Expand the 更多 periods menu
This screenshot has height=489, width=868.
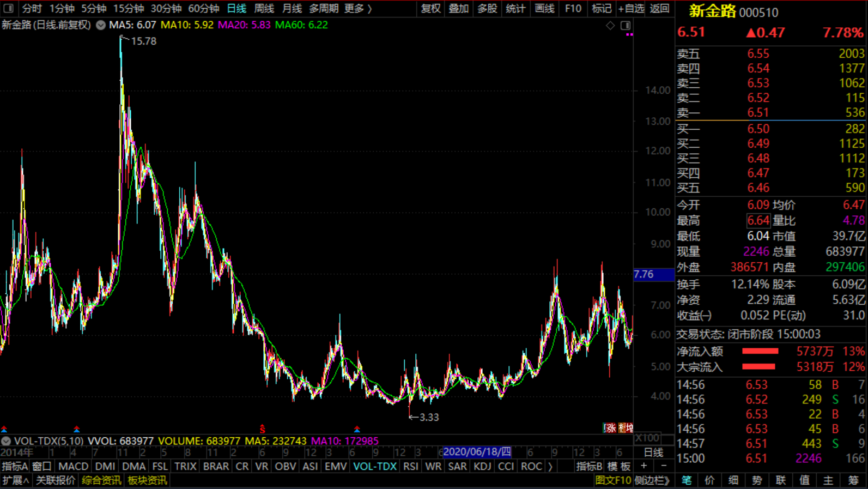[358, 8]
